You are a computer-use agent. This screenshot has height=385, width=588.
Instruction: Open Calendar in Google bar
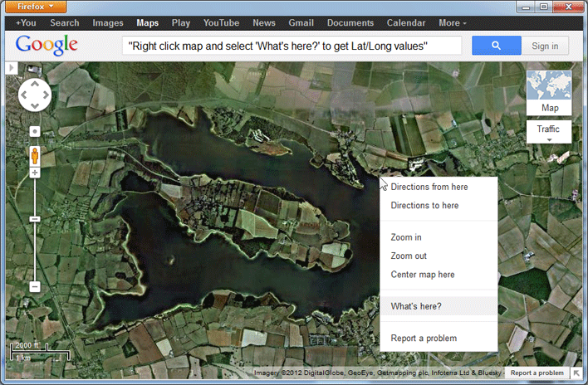click(x=406, y=23)
